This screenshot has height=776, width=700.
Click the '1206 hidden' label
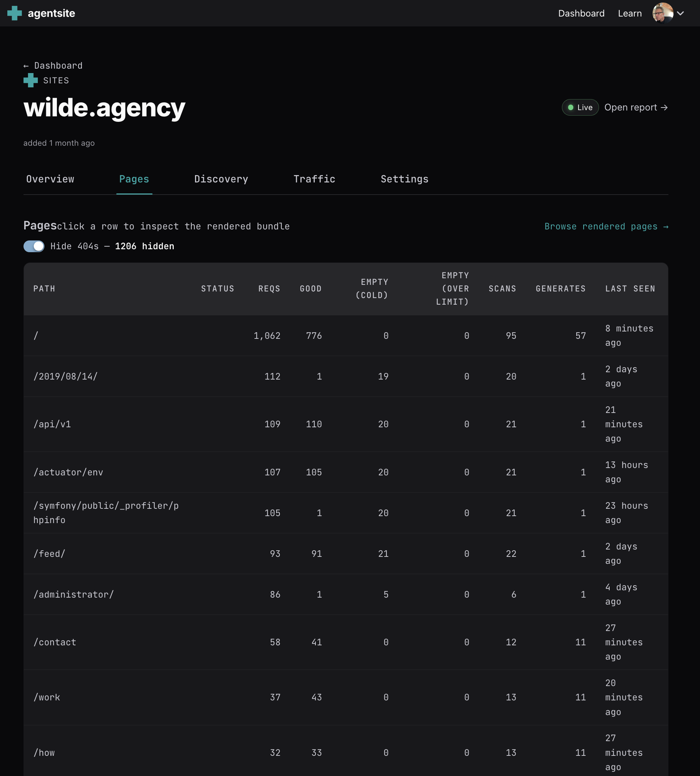[x=145, y=246]
